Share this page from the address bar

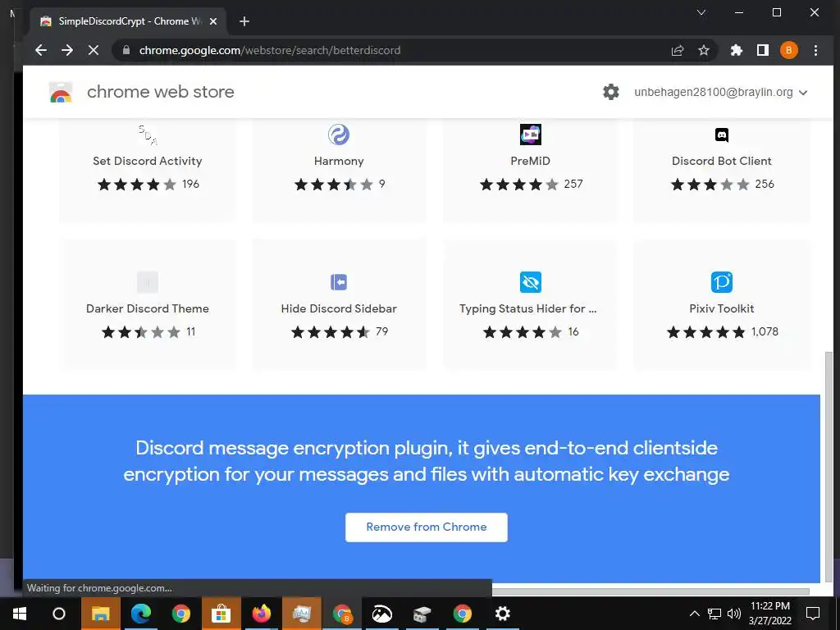coord(678,50)
